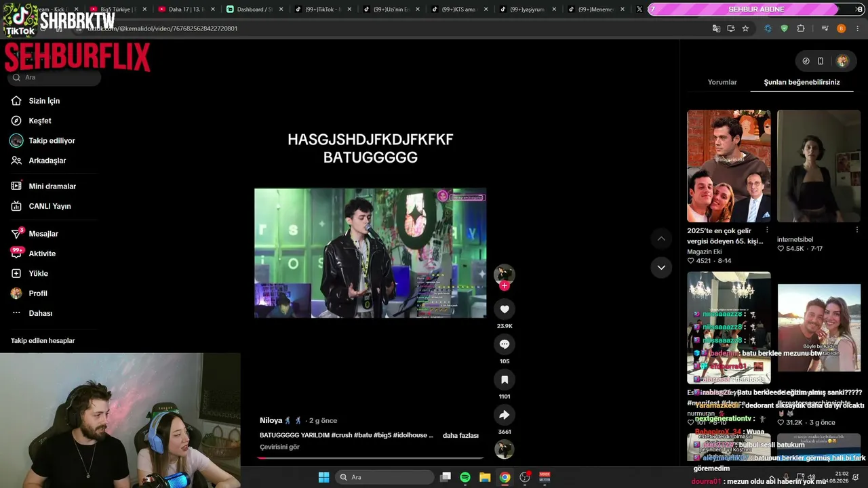Open the Yükle upload page
868x488 pixels.
tap(38, 274)
